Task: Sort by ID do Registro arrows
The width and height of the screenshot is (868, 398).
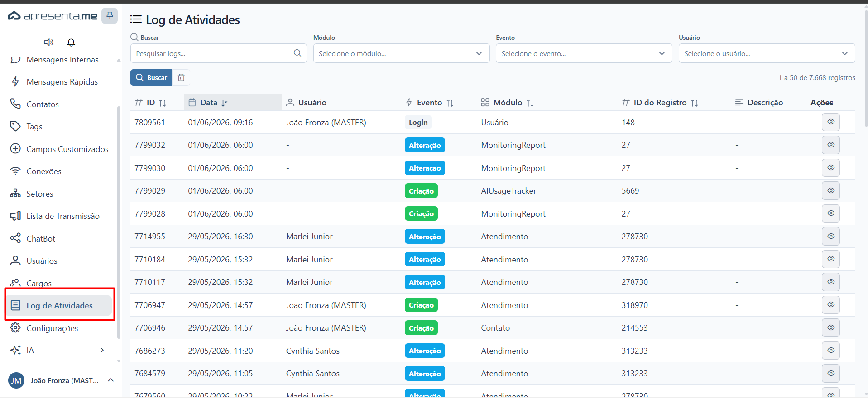Action: coord(695,103)
